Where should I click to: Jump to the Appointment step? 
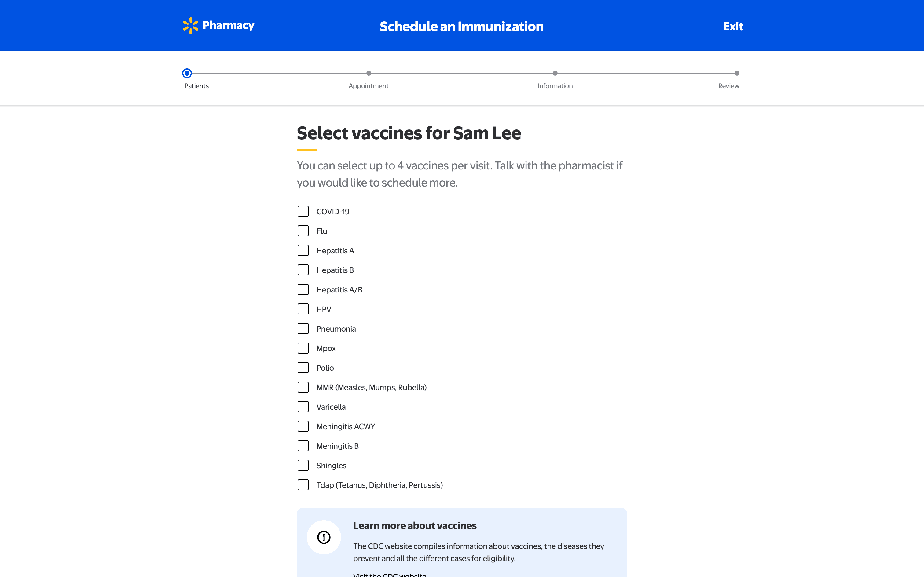[369, 73]
